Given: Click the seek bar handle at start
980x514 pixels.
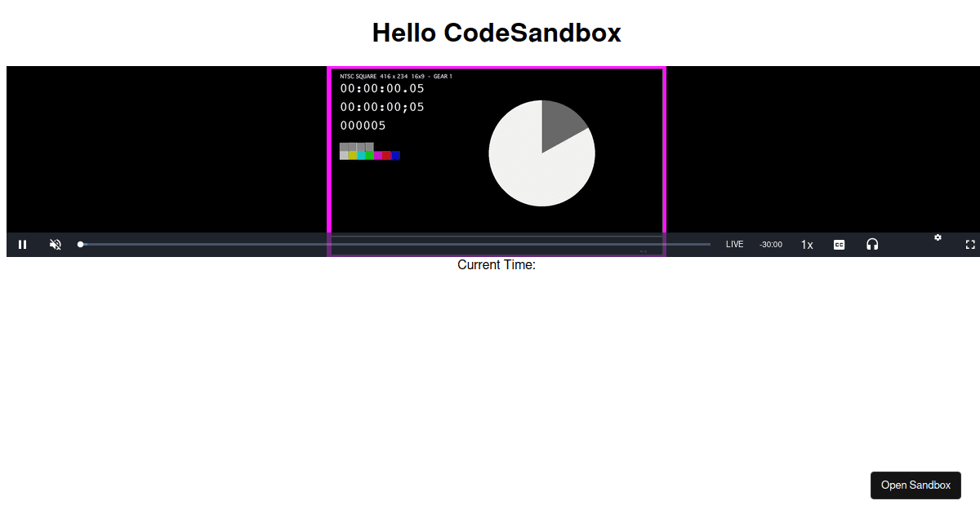Looking at the screenshot, I should pyautogui.click(x=81, y=244).
